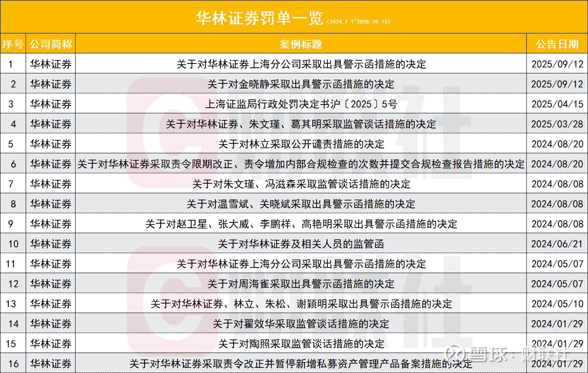Image resolution: width=588 pixels, height=373 pixels.
Task: Select the "2024/05/10" announcement date
Action: (558, 304)
